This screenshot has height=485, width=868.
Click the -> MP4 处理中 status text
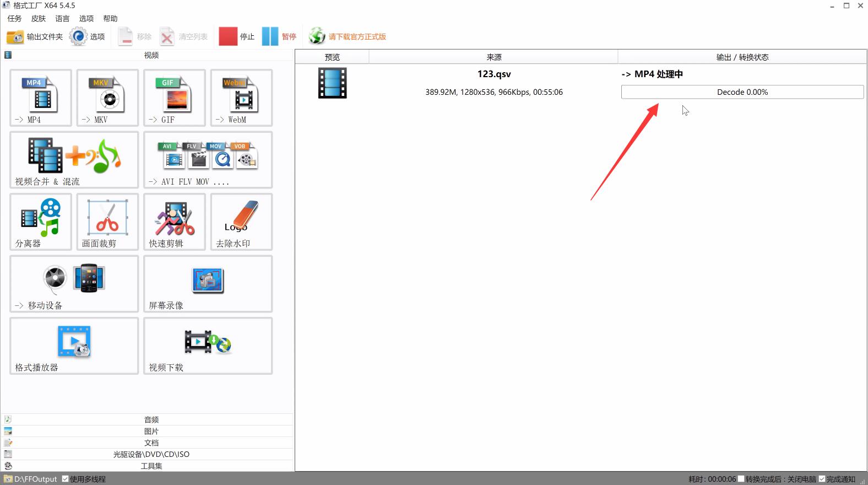tap(652, 74)
